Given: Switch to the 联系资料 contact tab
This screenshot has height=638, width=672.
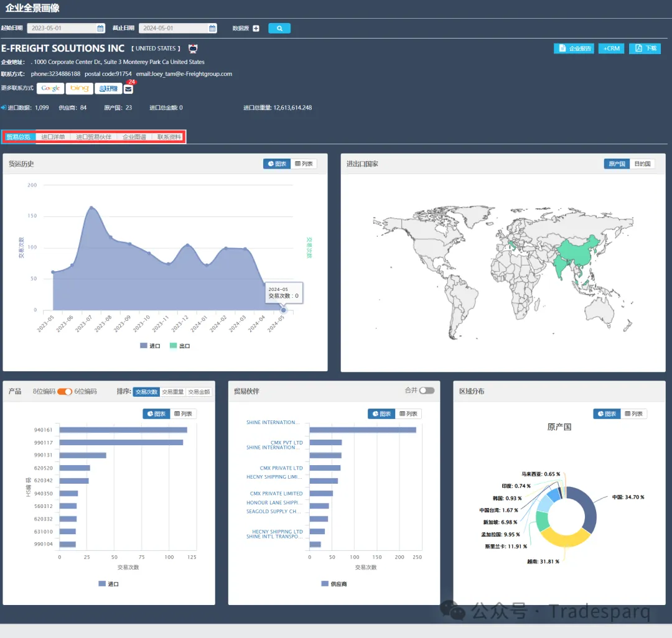Looking at the screenshot, I should click(169, 137).
